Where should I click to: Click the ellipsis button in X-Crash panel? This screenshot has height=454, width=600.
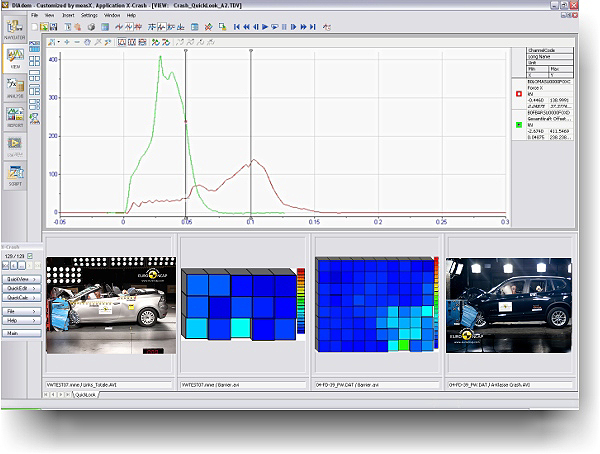(x=22, y=265)
